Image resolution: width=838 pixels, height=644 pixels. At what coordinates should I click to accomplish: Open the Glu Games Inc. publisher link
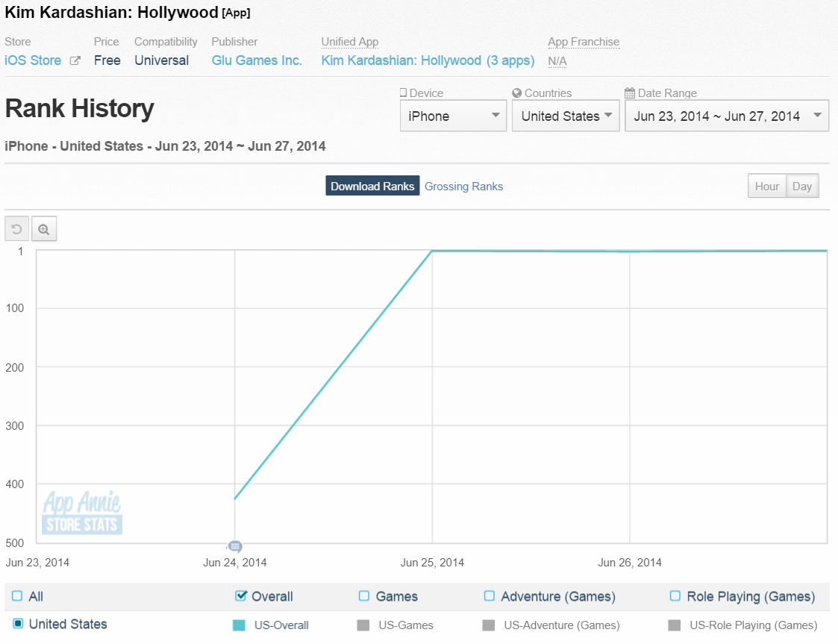coord(257,60)
